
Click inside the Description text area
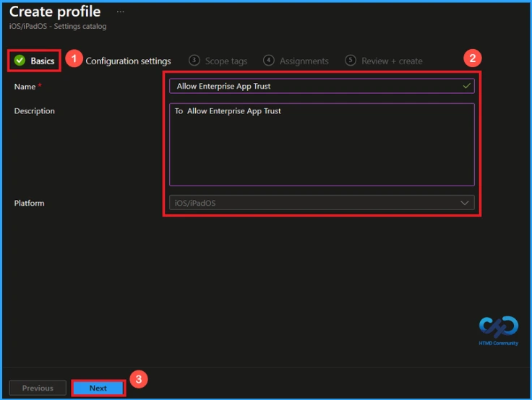[x=322, y=144]
